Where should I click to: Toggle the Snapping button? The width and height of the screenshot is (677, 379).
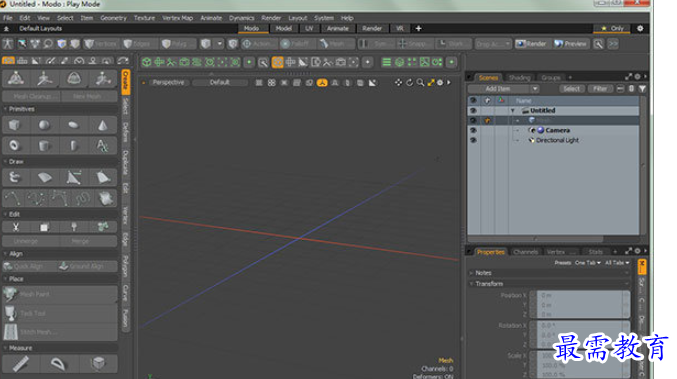pos(414,44)
